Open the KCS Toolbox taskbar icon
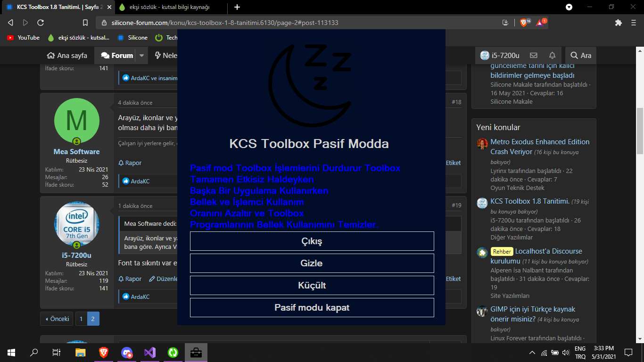644x362 pixels. click(x=196, y=352)
